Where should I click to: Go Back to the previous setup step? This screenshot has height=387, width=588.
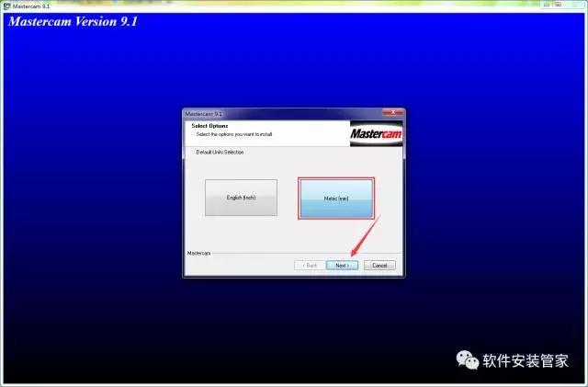coord(310,266)
